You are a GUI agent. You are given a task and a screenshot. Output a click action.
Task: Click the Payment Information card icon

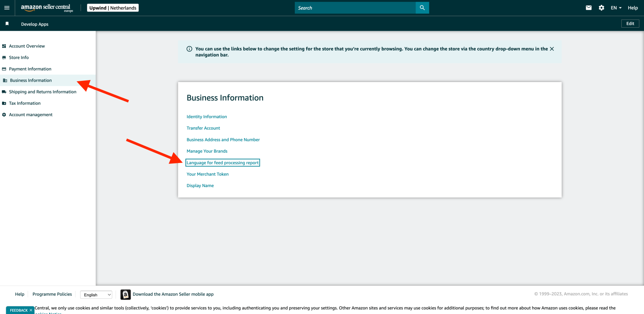(x=4, y=69)
